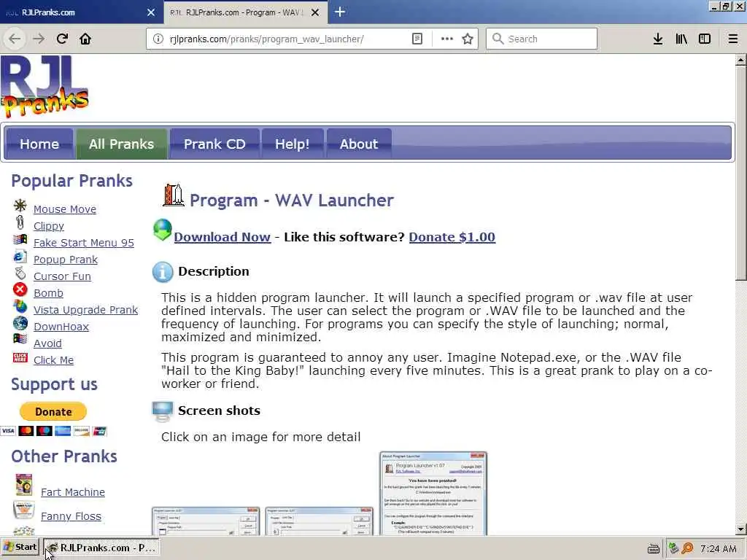Click the Cursor Fun icon

[x=20, y=273]
